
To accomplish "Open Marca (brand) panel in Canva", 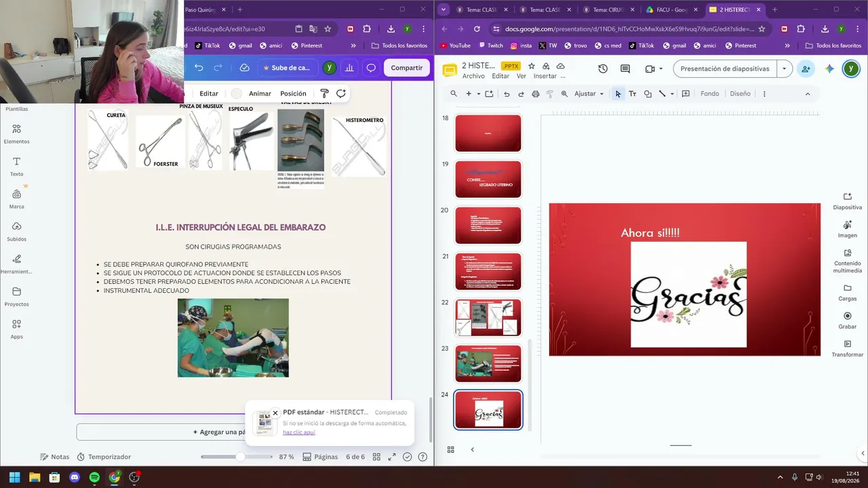I will point(16,199).
